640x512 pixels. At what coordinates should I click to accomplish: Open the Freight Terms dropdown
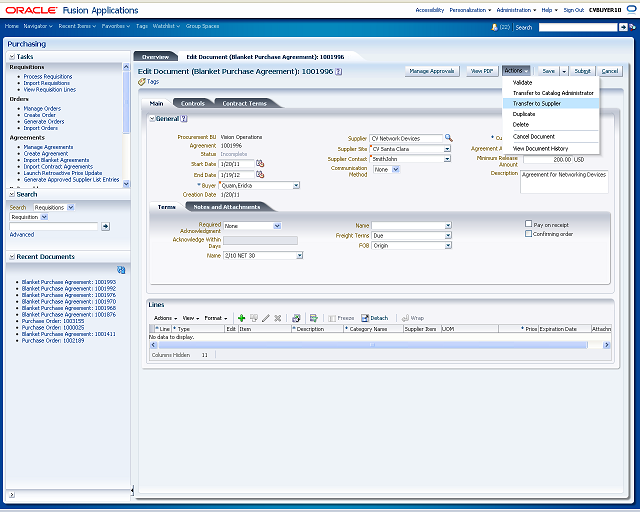click(x=448, y=236)
